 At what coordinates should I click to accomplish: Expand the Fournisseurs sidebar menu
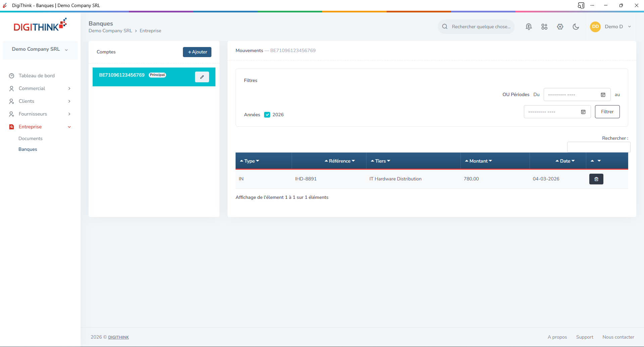[x=40, y=114]
